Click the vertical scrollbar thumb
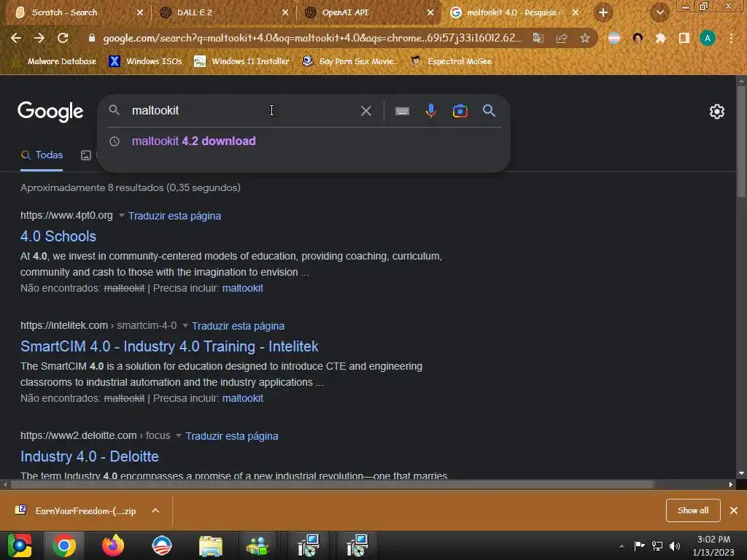Image resolution: width=747 pixels, height=560 pixels. (741, 141)
